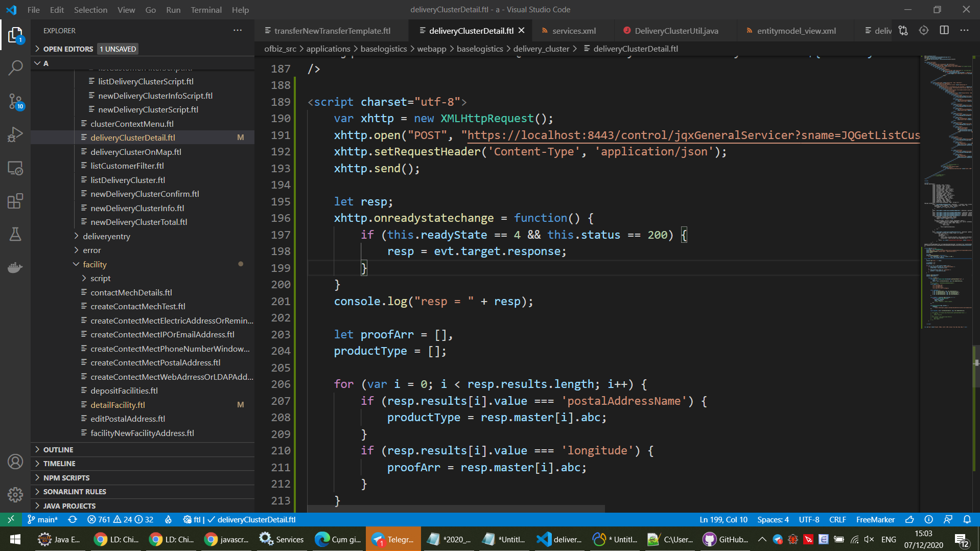Open Telegram from the Windows taskbar
This screenshot has height=551, width=980.
[393, 539]
